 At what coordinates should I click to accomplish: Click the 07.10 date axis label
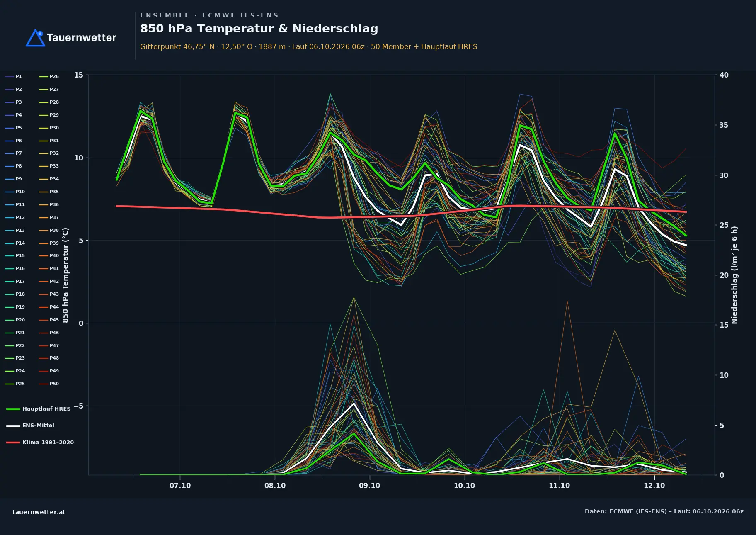(x=180, y=486)
